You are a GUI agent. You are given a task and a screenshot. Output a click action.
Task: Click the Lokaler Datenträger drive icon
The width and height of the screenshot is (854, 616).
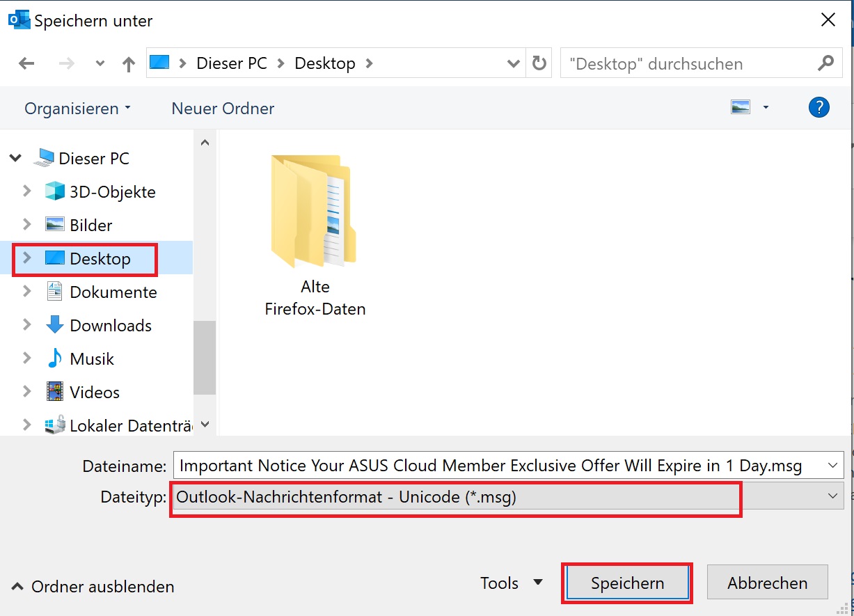(x=55, y=425)
